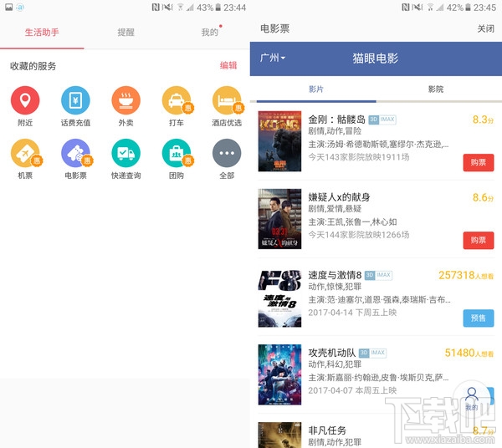Tap the gallery notification icon in left status bar
Viewport: 502px width, 448px height.
pos(8,7)
